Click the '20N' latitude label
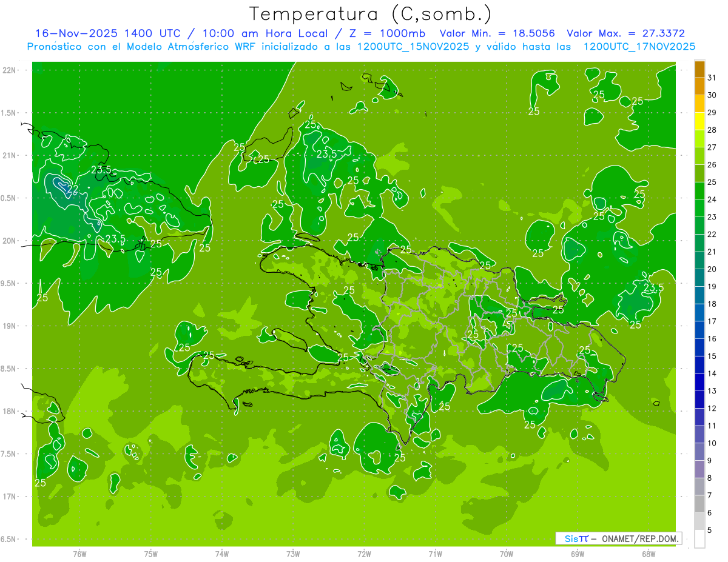The height and width of the screenshot is (562, 728). pos(9,241)
